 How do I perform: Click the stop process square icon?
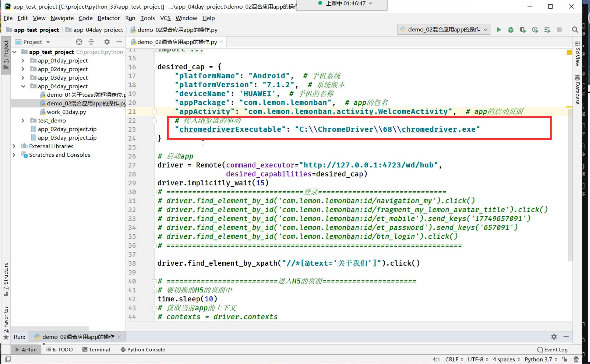coord(559,30)
